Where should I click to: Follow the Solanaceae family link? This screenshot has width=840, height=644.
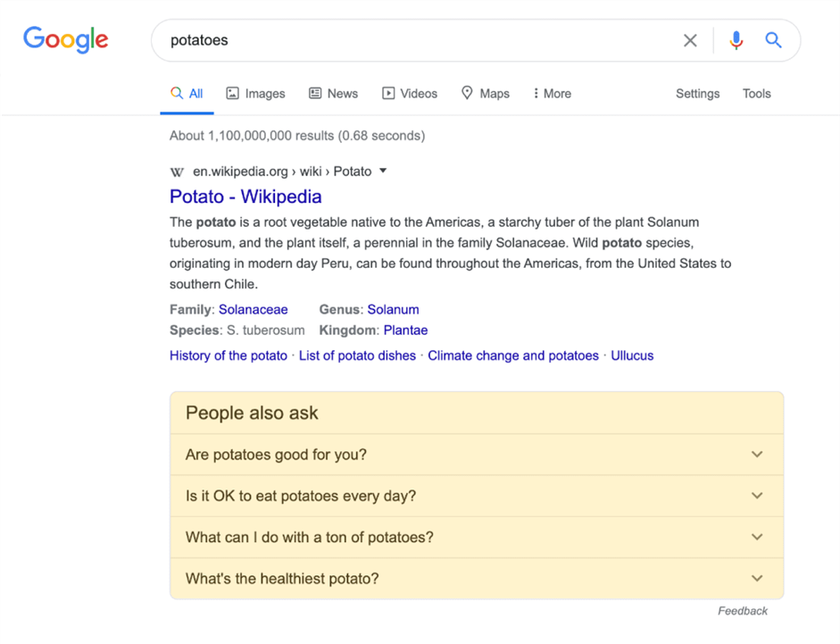[254, 309]
